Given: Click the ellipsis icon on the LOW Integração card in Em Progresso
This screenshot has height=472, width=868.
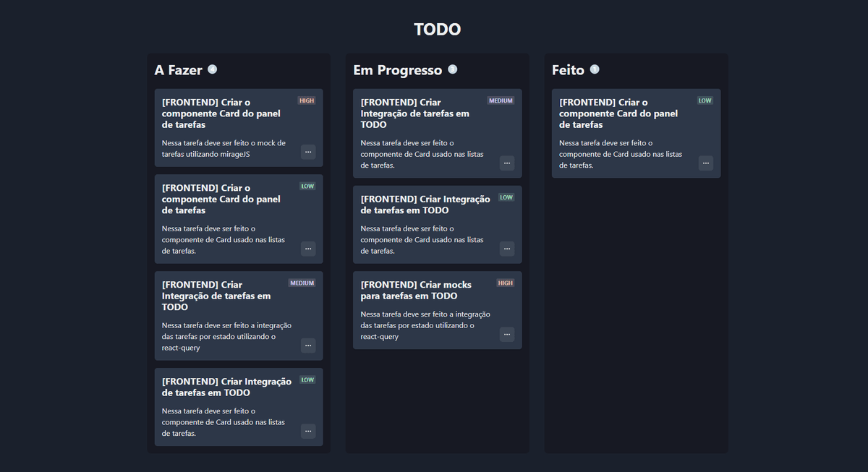Looking at the screenshot, I should pyautogui.click(x=507, y=249).
